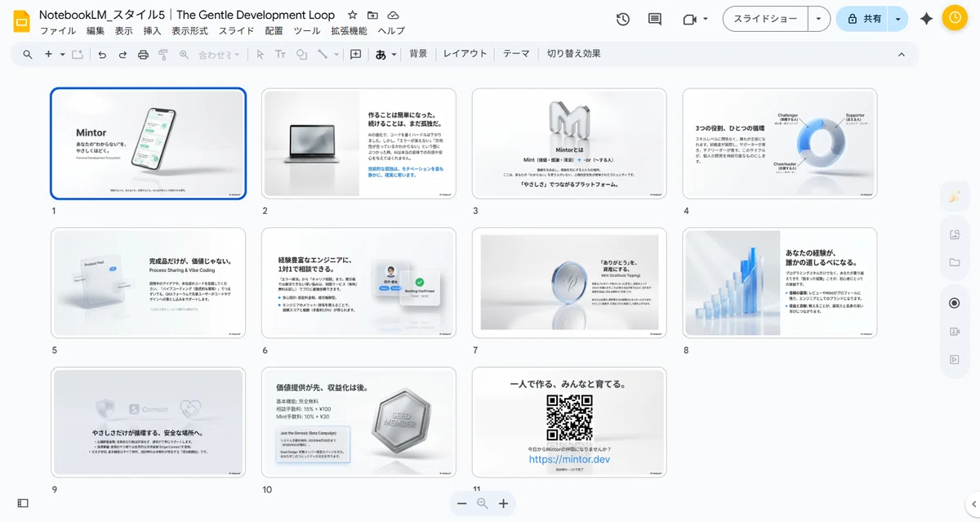Open the 拡張機能 menu
980x522 pixels.
click(x=349, y=31)
